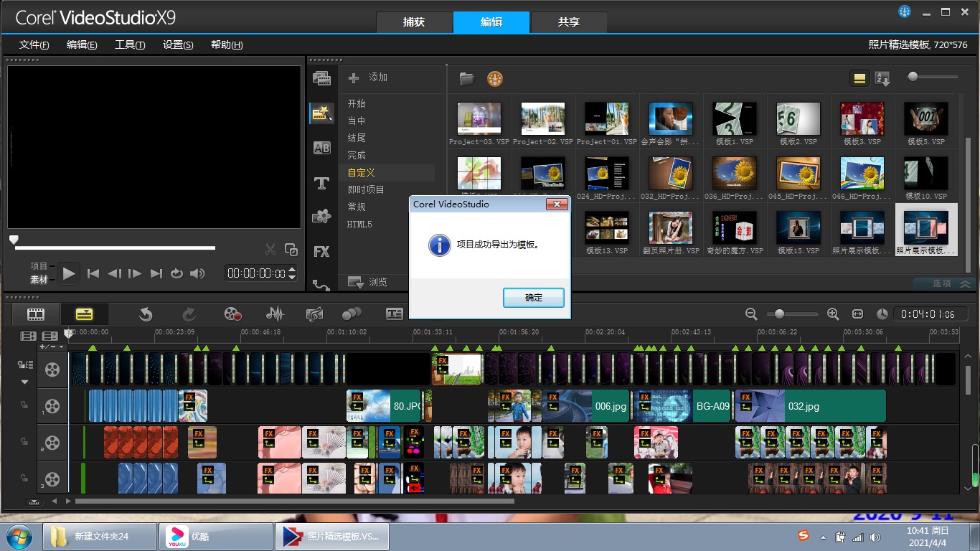The image size is (980, 551).
Task: Click the timecode spinner arrows
Action: 292,273
